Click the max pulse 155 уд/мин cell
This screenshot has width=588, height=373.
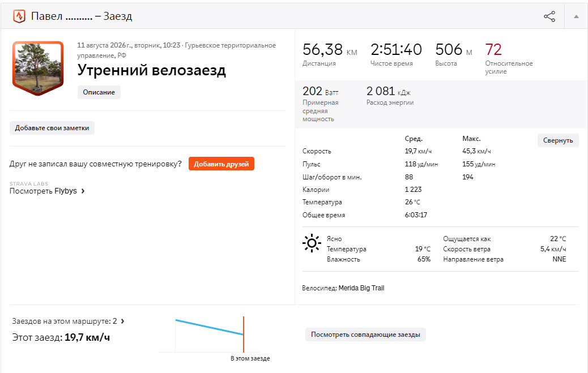479,164
